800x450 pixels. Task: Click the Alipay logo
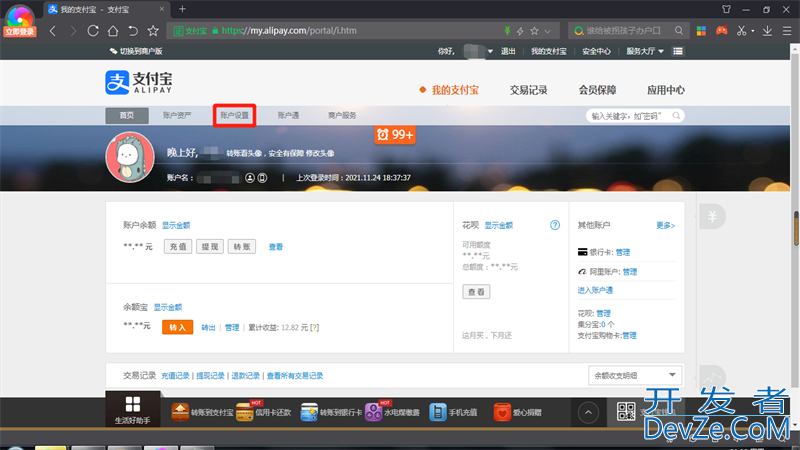point(139,83)
